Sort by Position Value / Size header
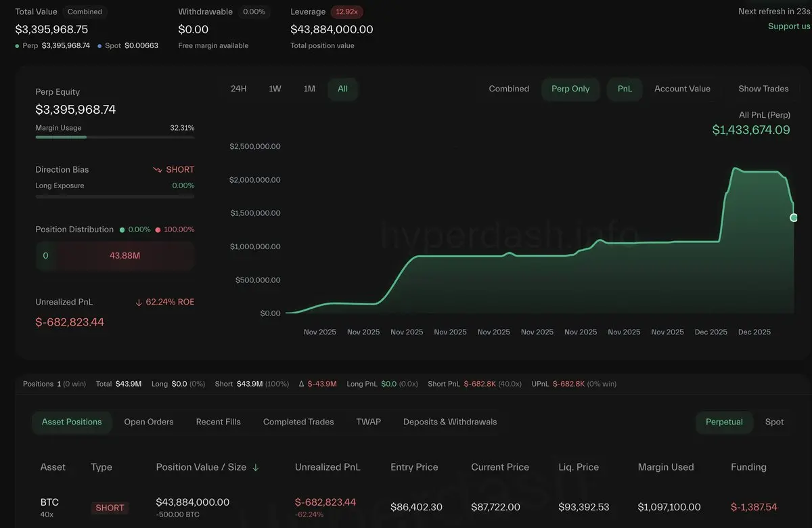The width and height of the screenshot is (812, 528). click(x=201, y=467)
